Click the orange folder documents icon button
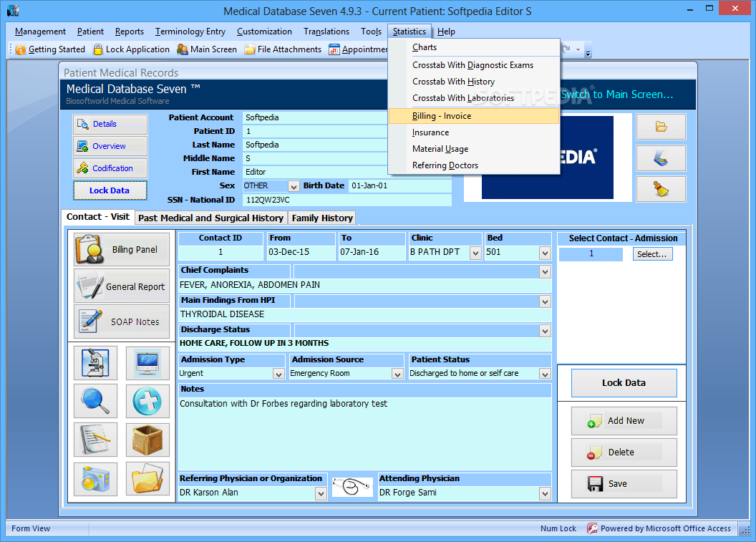Image resolution: width=756 pixels, height=542 pixels. click(147, 479)
